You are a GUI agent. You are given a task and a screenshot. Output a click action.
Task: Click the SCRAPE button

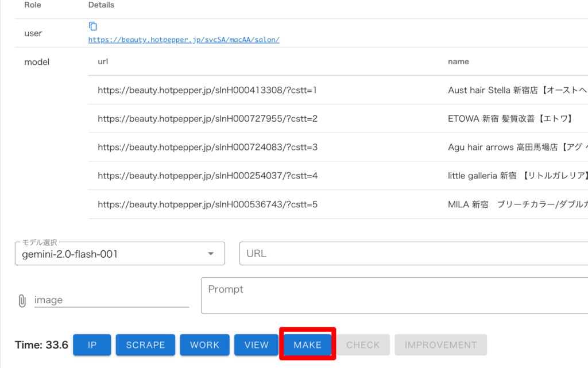pyautogui.click(x=145, y=345)
